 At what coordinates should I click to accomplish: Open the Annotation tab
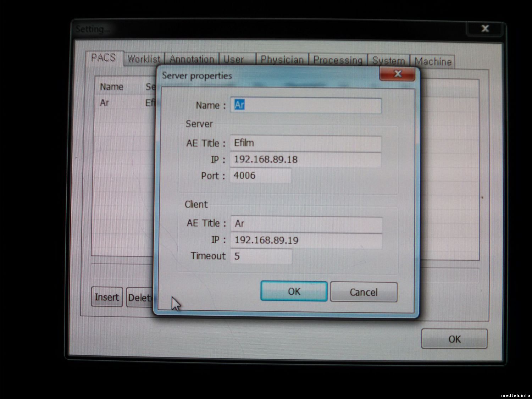pyautogui.click(x=192, y=59)
